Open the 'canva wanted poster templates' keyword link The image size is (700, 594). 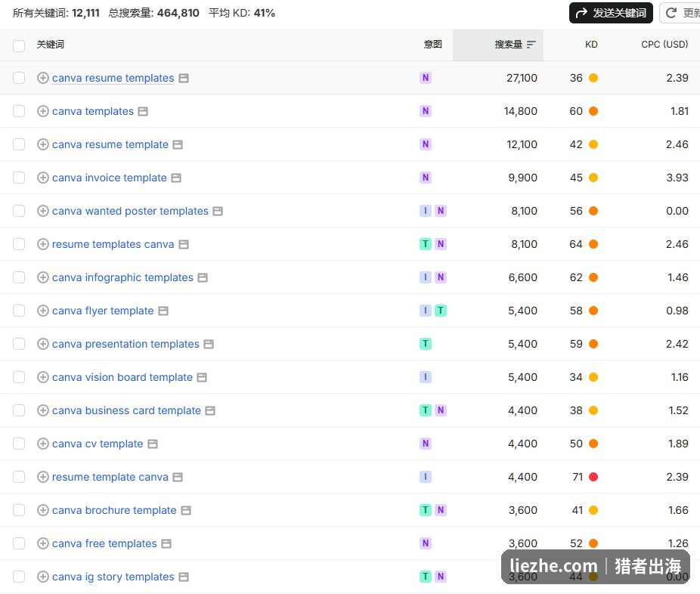(130, 211)
